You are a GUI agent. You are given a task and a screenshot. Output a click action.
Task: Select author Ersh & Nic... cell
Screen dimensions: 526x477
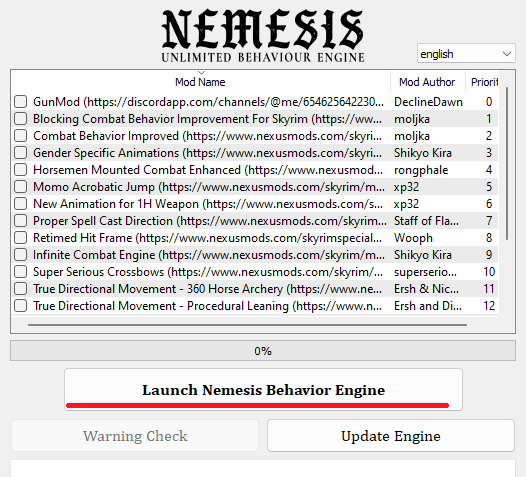426,289
